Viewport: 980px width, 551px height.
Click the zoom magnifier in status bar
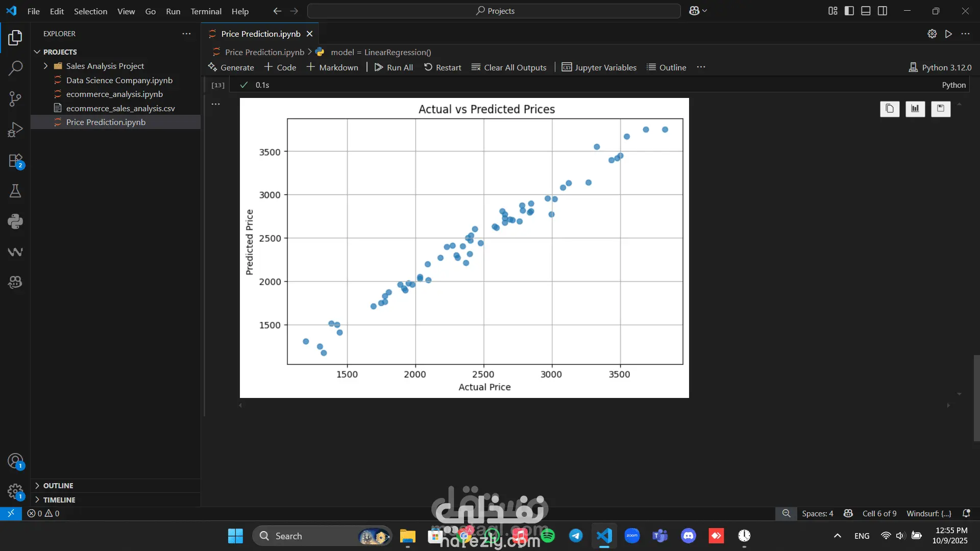click(x=787, y=513)
